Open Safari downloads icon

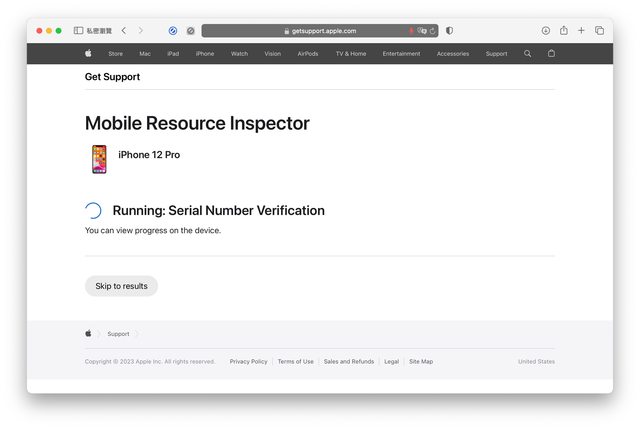pos(546,31)
